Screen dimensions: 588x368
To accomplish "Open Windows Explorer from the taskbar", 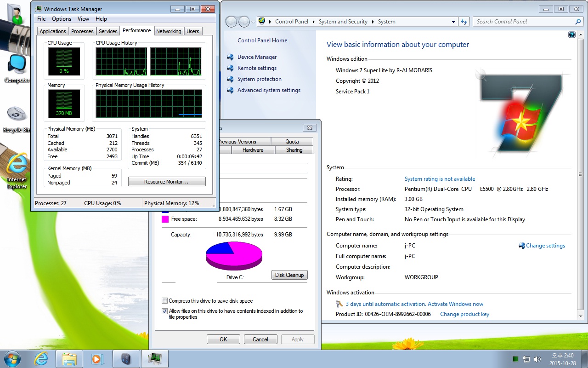I will tap(69, 359).
